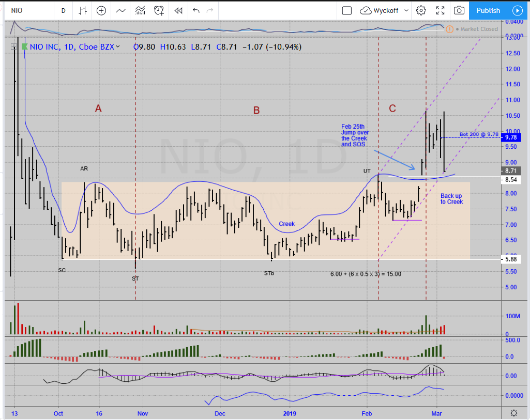
Task: Open chart properties gear icon
Action: click(421, 10)
